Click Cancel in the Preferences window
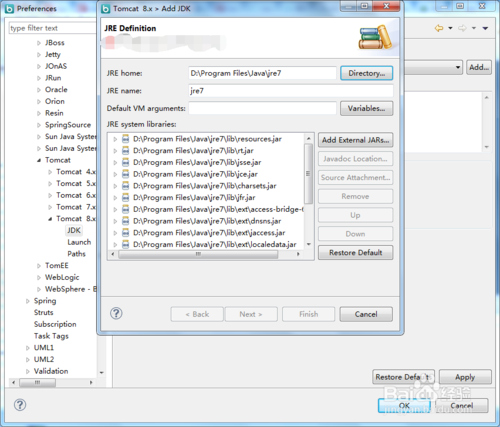Screen dimensions: 500x427 click(x=462, y=405)
